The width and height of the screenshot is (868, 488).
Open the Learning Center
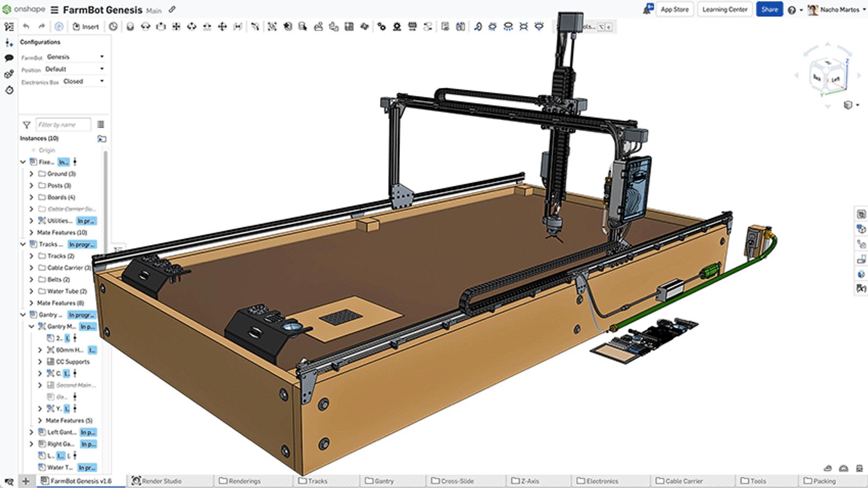point(724,9)
